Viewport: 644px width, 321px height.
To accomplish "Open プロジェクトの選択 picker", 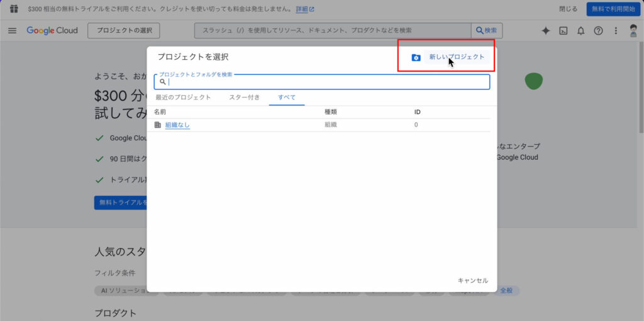I will click(x=124, y=31).
